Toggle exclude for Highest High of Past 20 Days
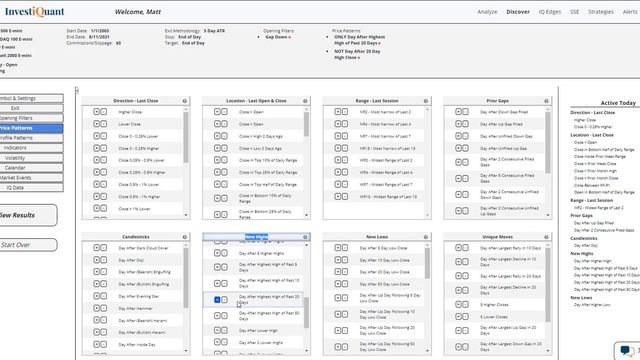Image resolution: width=640 pixels, height=360 pixels. (224, 300)
